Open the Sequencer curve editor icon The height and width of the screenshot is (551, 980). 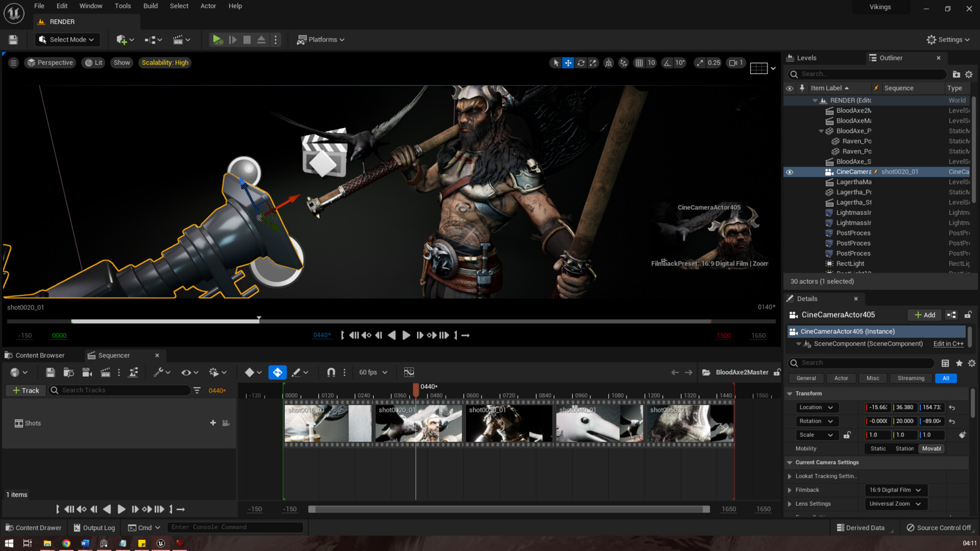[x=409, y=372]
